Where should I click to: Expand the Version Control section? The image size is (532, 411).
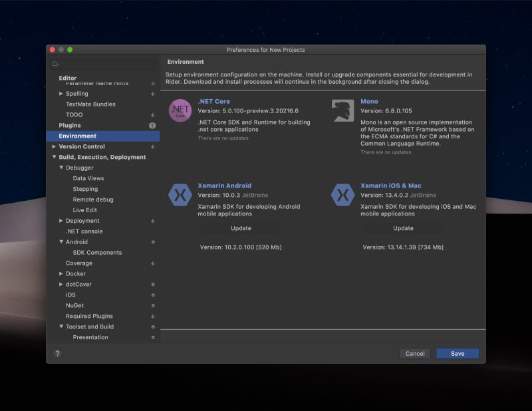(x=54, y=146)
